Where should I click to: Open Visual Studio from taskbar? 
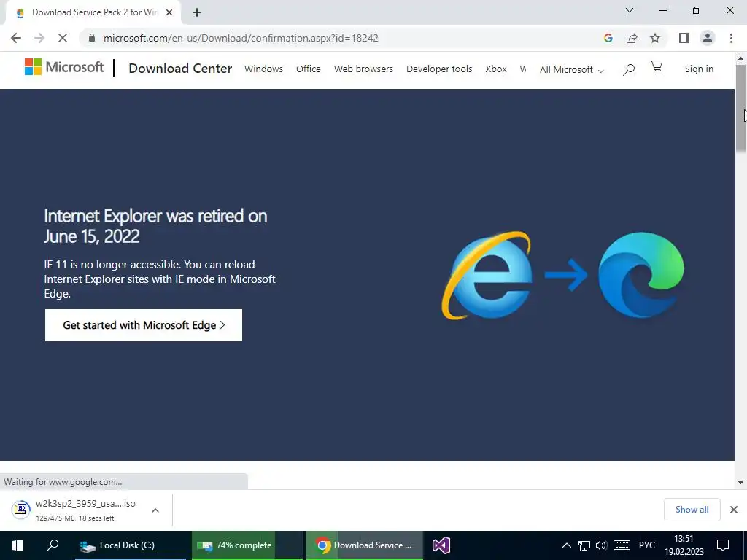point(441,545)
